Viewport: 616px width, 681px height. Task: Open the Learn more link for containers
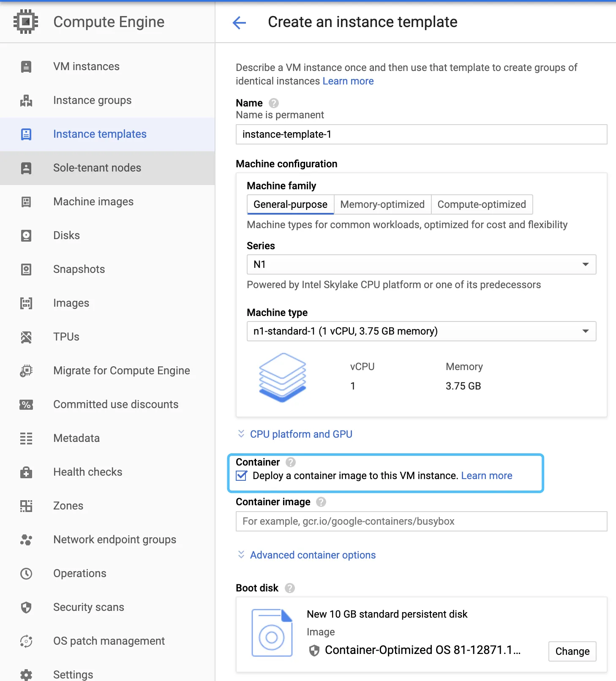[487, 476]
